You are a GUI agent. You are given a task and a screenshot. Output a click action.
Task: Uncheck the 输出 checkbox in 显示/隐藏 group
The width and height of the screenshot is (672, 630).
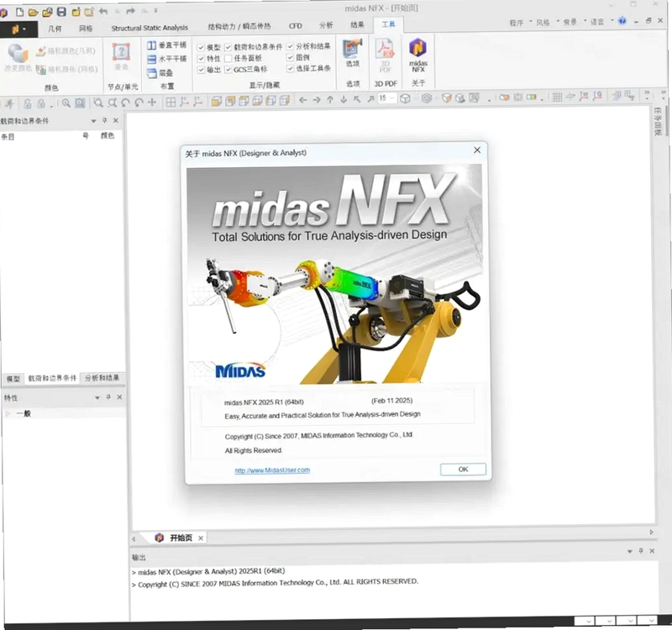point(201,70)
